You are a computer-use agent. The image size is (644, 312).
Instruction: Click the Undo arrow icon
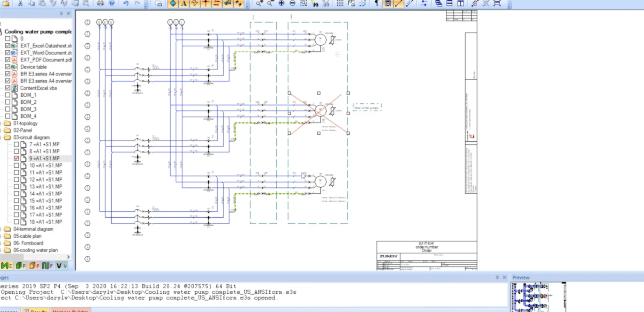126,3
